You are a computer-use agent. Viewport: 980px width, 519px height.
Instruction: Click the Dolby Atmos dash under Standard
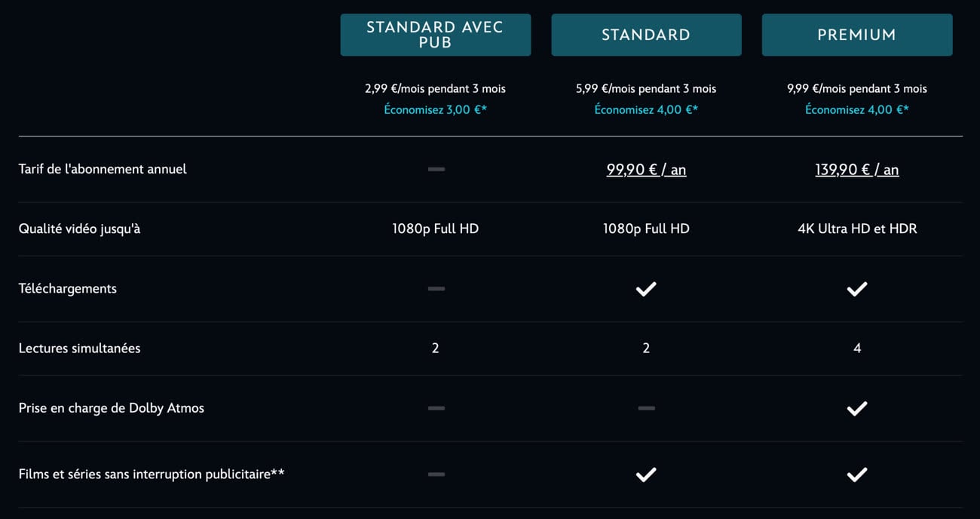coord(646,408)
